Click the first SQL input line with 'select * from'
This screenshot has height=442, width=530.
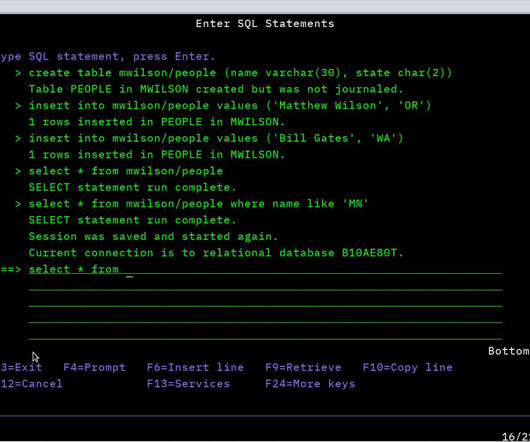tap(265, 269)
